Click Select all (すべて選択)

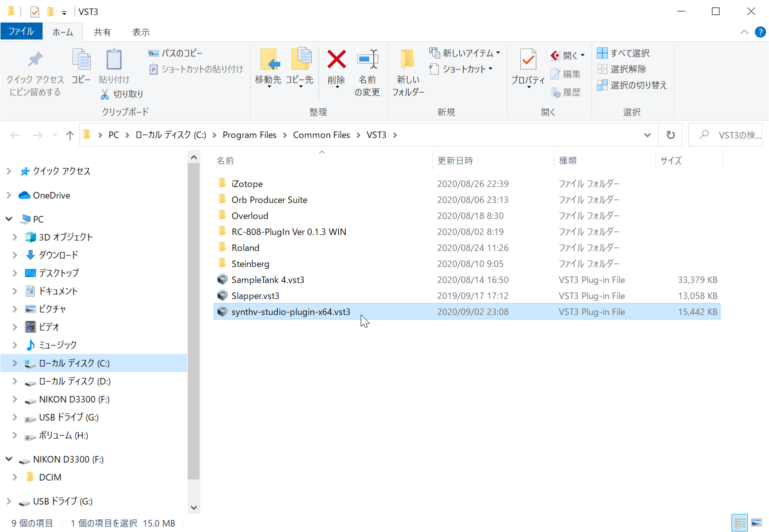click(x=623, y=53)
